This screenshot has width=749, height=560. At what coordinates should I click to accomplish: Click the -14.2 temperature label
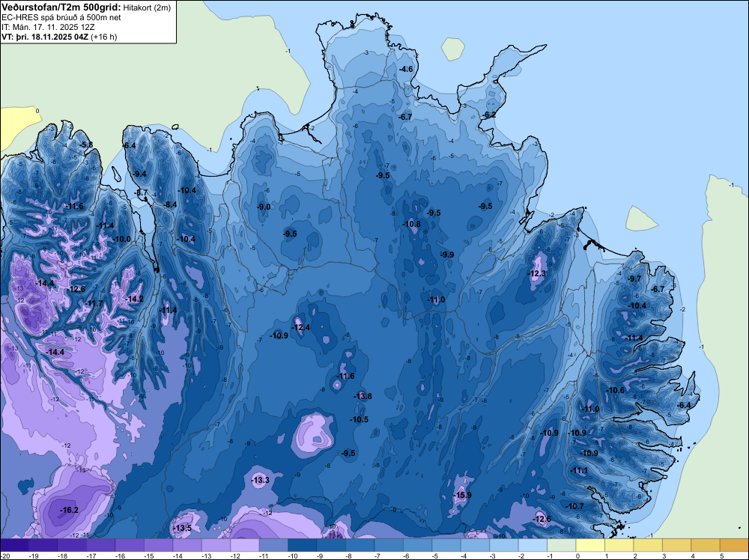[134, 299]
